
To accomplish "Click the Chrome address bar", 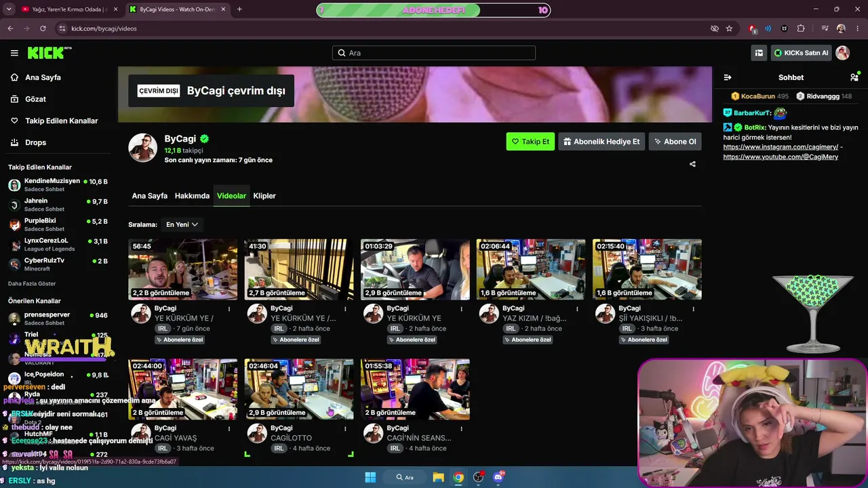I will click(x=380, y=28).
